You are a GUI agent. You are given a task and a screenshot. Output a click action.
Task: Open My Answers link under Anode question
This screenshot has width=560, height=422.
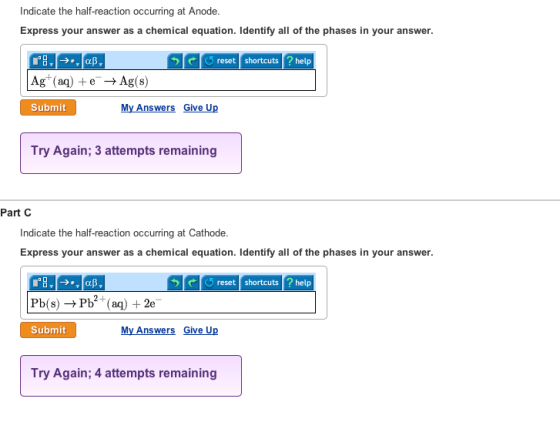point(148,108)
